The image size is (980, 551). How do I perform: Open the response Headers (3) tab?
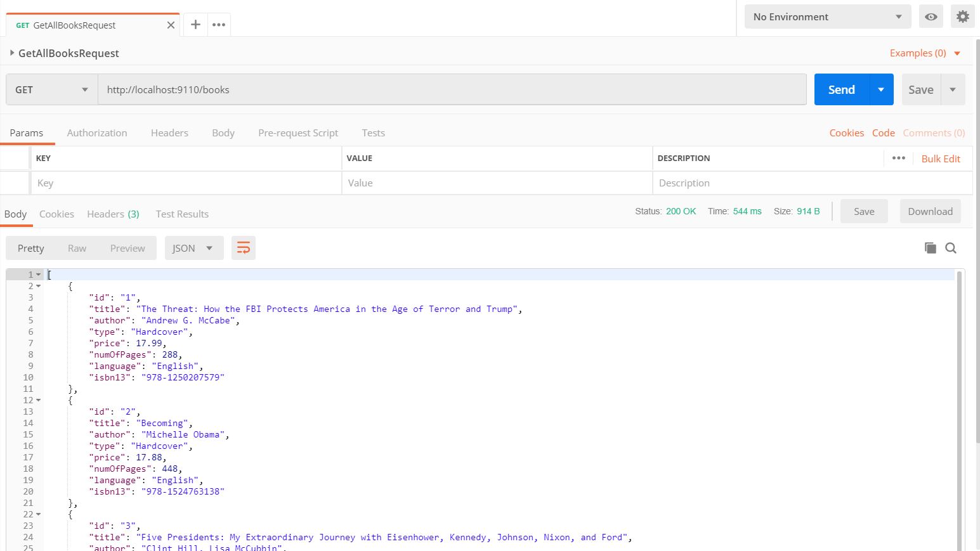point(113,214)
